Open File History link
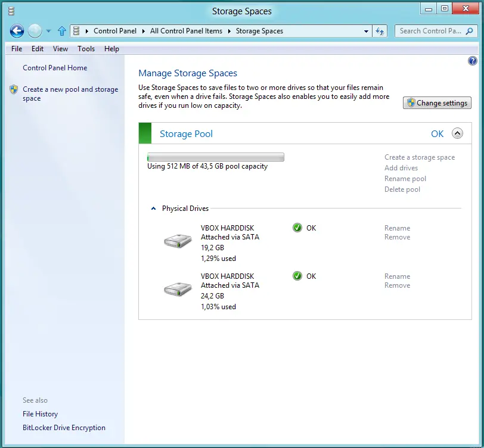This screenshot has width=484, height=448. pyautogui.click(x=40, y=414)
